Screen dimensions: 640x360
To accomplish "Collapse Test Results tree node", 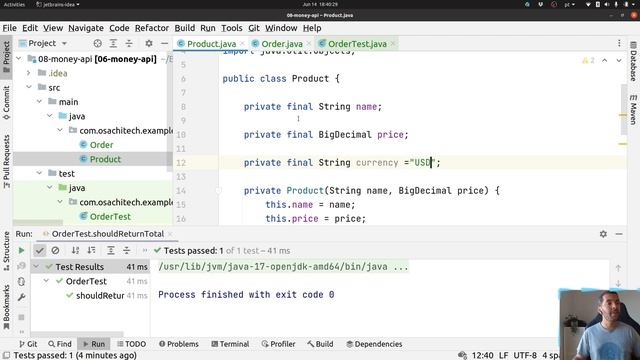I will pyautogui.click(x=36, y=267).
